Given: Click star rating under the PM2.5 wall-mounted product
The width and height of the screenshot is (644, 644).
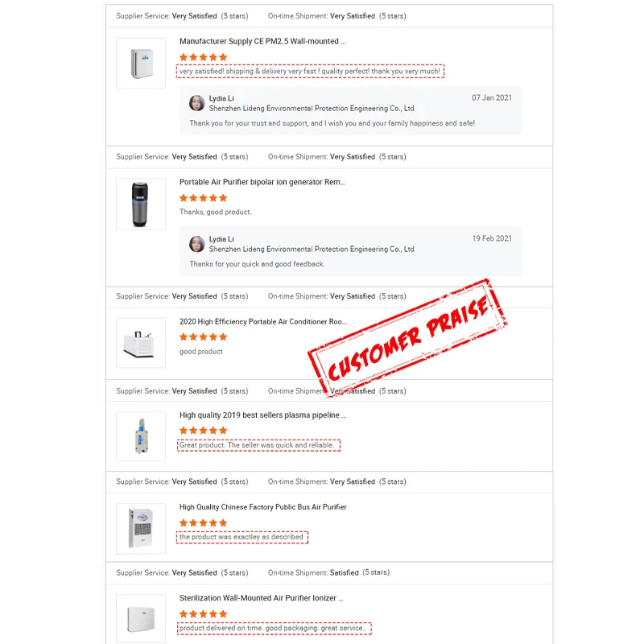Looking at the screenshot, I should [x=203, y=57].
